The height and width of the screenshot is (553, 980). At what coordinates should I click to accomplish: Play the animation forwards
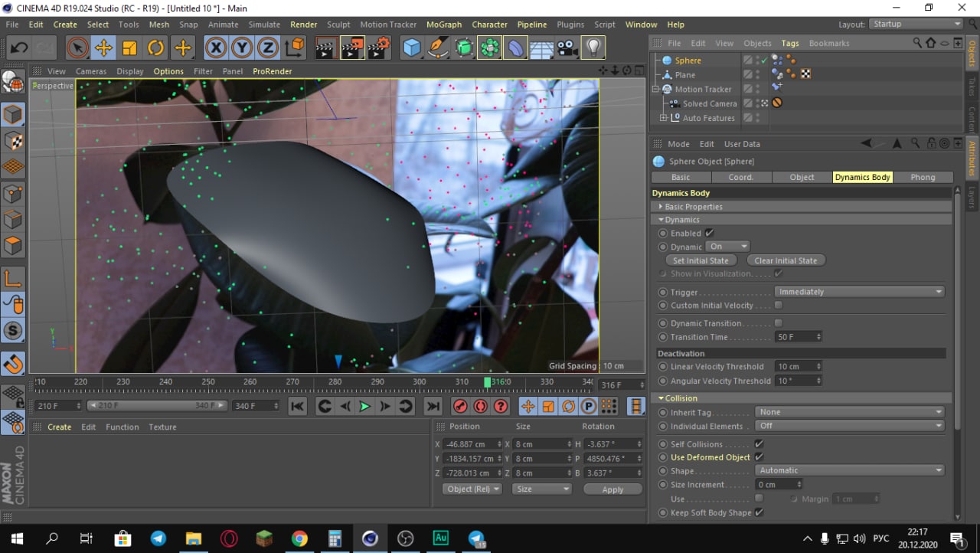(365, 406)
